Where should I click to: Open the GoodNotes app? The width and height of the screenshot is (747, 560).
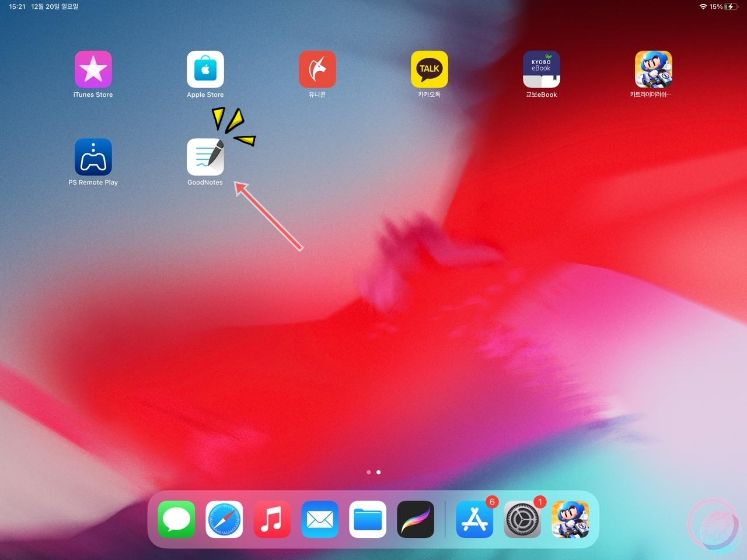pyautogui.click(x=205, y=157)
